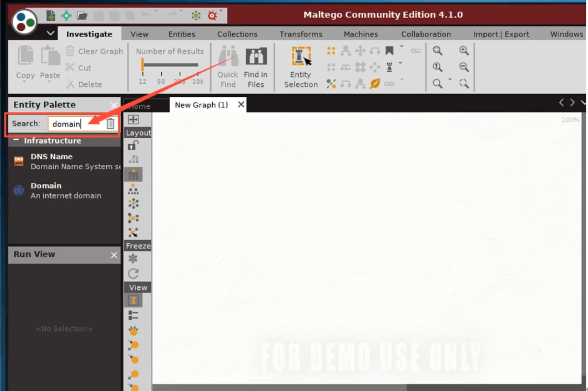Click the bookmark icon in the ribbon
This screenshot has height=391, width=588.
[389, 51]
